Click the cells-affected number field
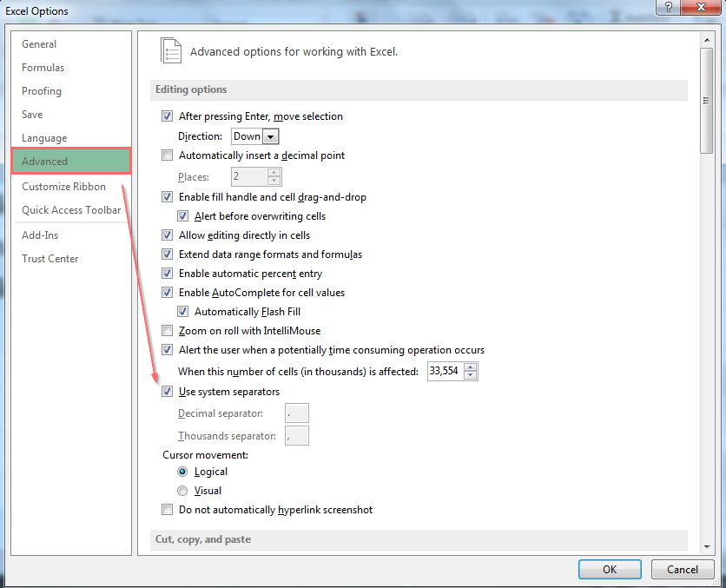This screenshot has height=588, width=726. 445,372
